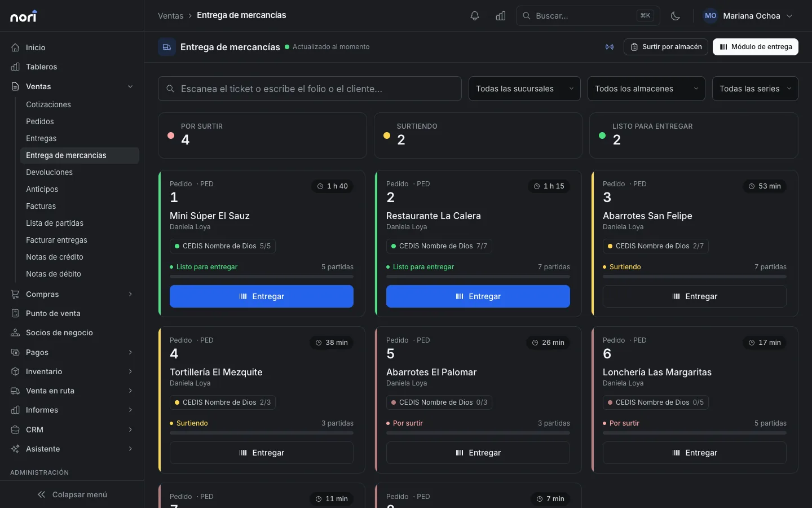Open the notifications bell
This screenshot has width=812, height=508.
pyautogui.click(x=475, y=16)
